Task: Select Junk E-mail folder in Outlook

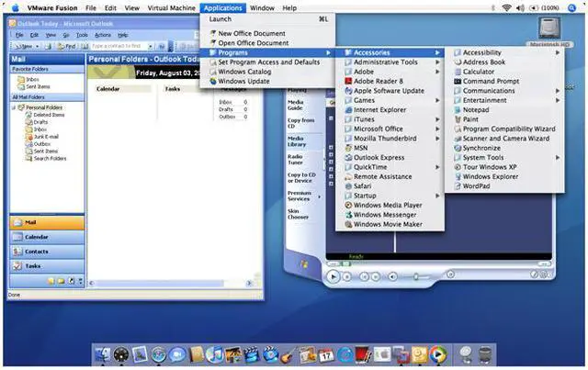Action: tap(42, 137)
